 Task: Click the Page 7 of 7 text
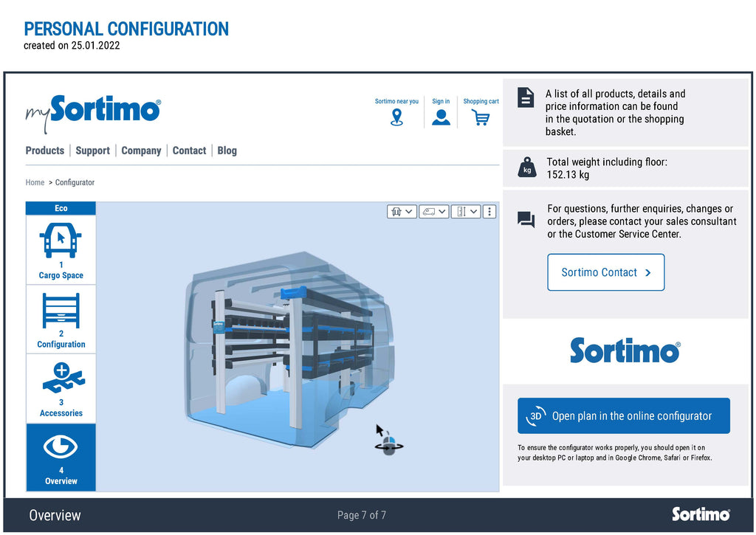click(362, 515)
